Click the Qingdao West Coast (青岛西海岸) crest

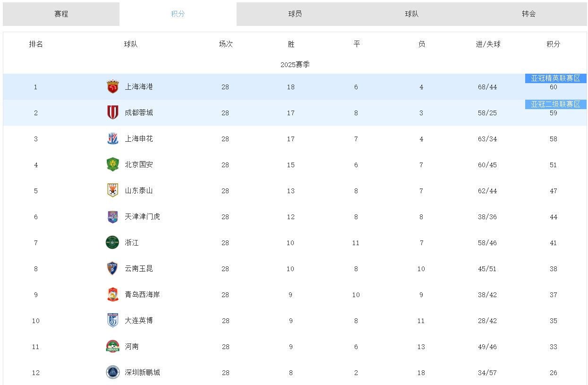point(112,295)
